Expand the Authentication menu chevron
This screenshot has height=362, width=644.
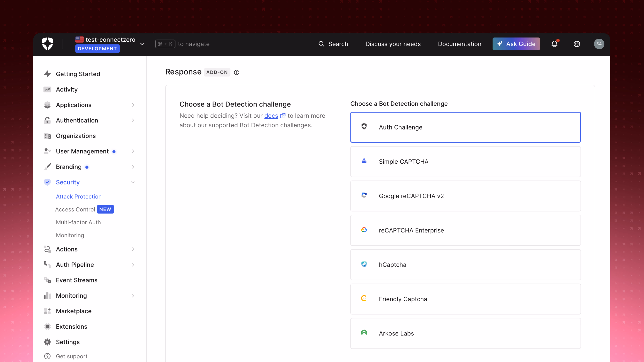click(133, 120)
